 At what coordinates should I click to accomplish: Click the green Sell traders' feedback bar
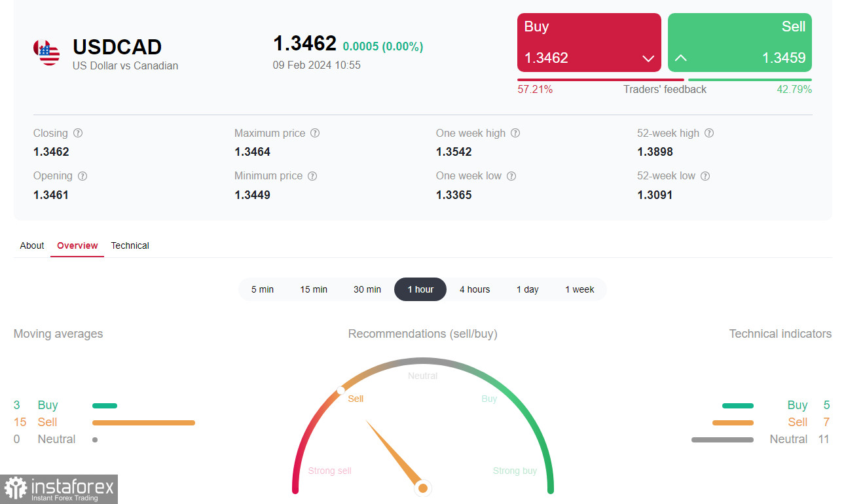tap(750, 80)
